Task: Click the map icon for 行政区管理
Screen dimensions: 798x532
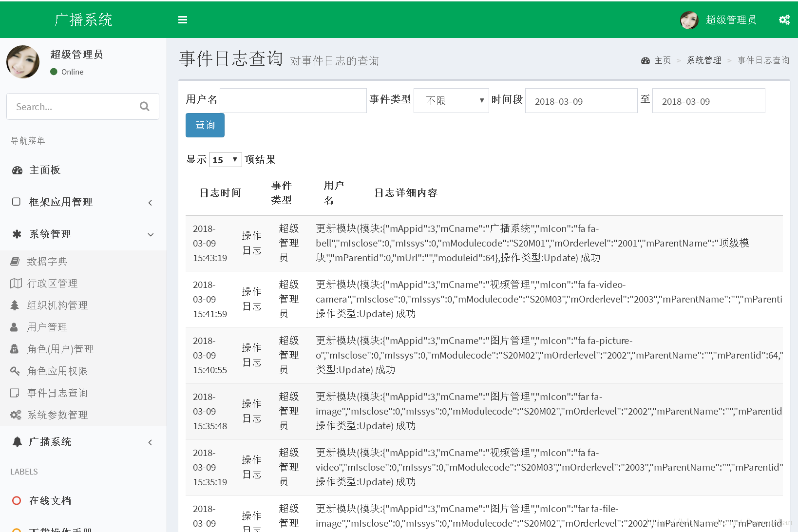Action: pyautogui.click(x=16, y=284)
